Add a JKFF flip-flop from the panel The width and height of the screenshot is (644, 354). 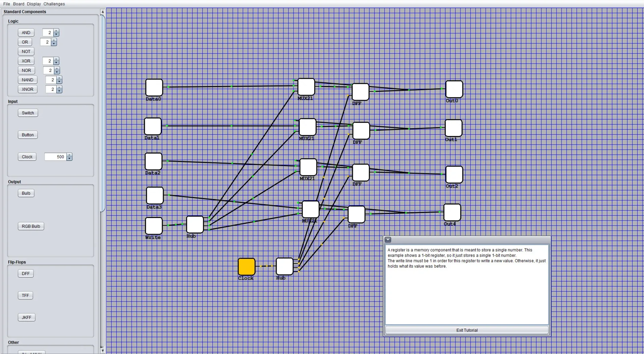pos(26,317)
